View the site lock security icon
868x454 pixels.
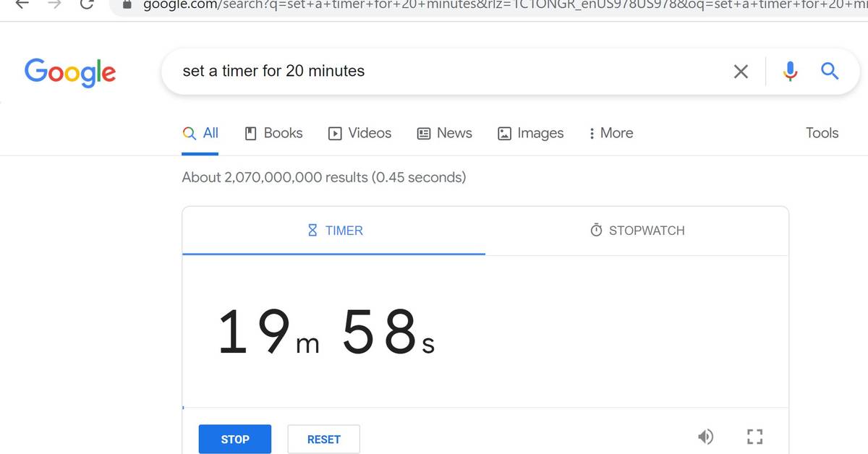pyautogui.click(x=128, y=4)
